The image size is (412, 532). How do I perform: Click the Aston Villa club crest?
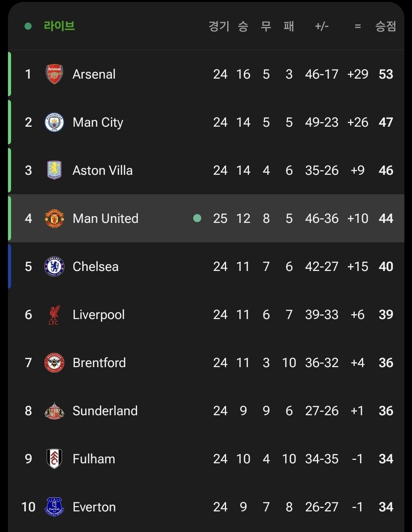pos(54,170)
